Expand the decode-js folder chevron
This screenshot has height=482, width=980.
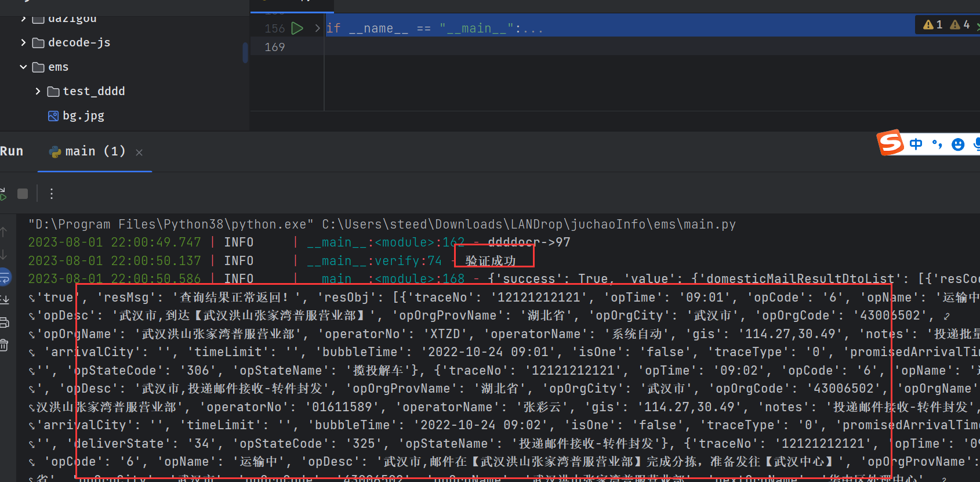pos(23,42)
